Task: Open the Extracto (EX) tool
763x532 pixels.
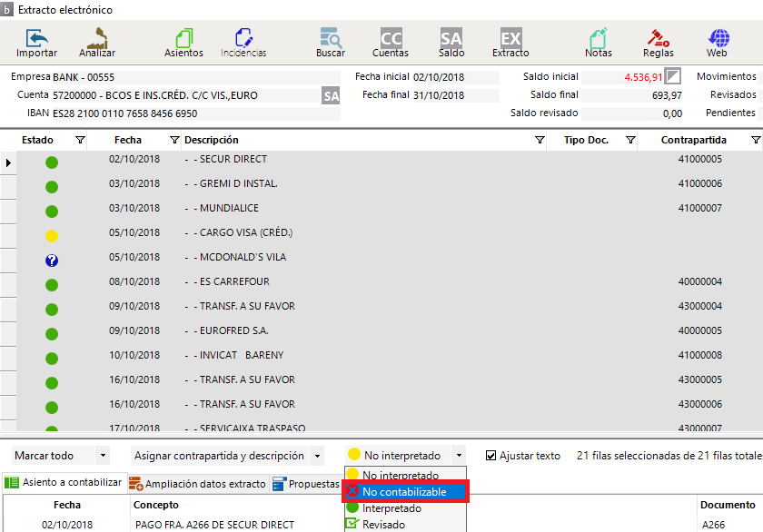Action: (x=510, y=43)
